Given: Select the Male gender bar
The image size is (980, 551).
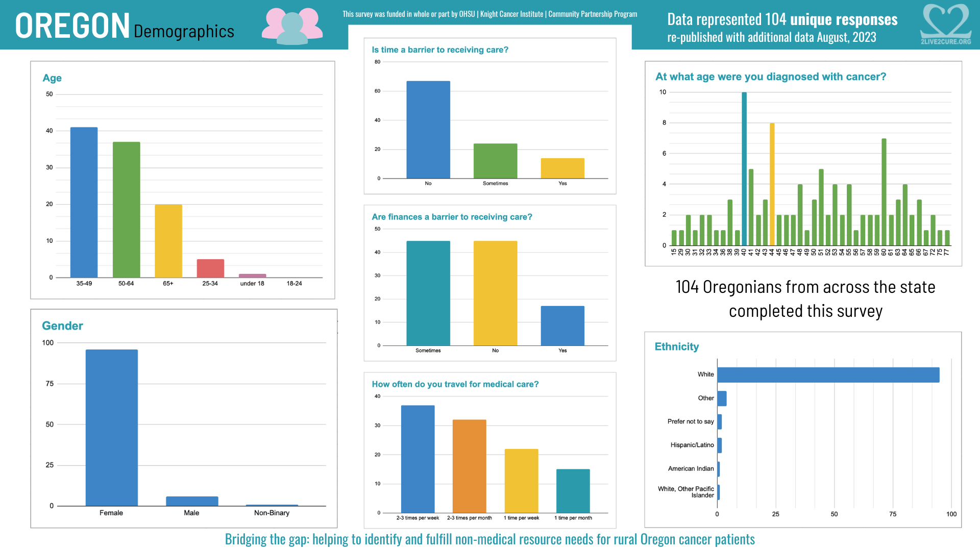Looking at the screenshot, I should pos(192,501).
